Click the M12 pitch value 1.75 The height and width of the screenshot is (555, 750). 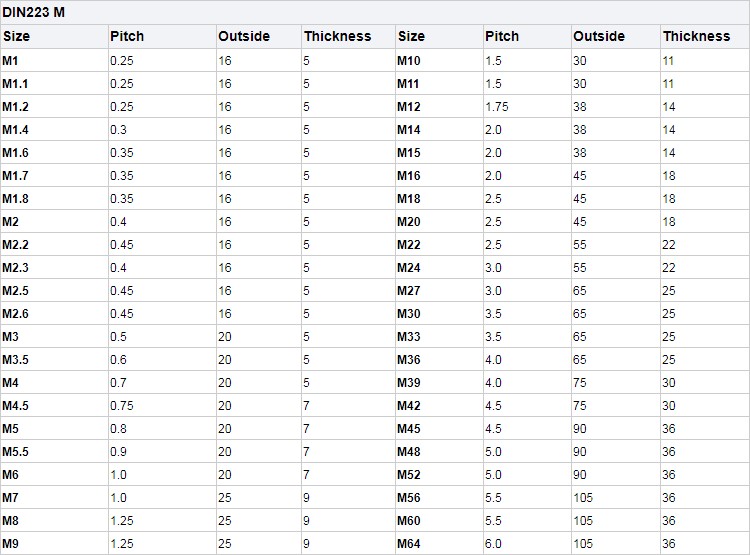[x=496, y=107]
